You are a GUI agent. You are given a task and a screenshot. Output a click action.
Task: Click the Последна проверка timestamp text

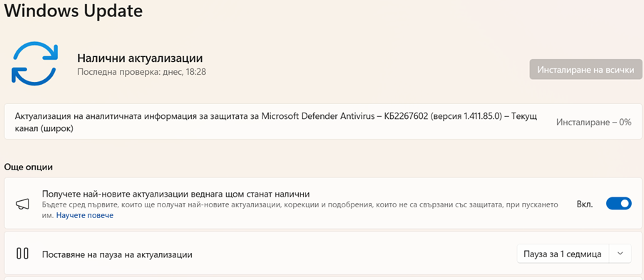coord(142,72)
